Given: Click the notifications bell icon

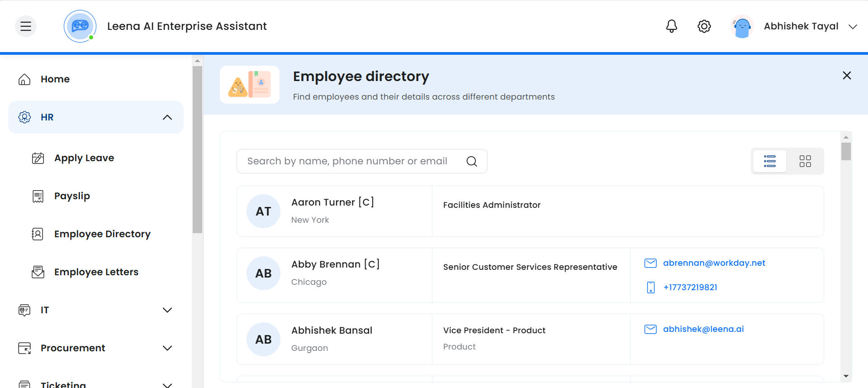Looking at the screenshot, I should (x=671, y=26).
